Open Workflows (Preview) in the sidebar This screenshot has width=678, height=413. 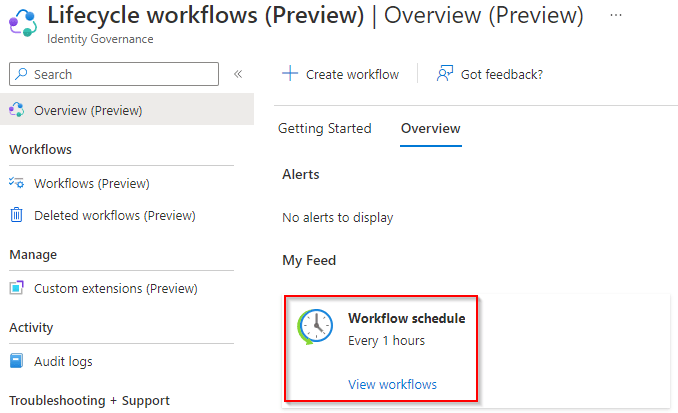91,183
